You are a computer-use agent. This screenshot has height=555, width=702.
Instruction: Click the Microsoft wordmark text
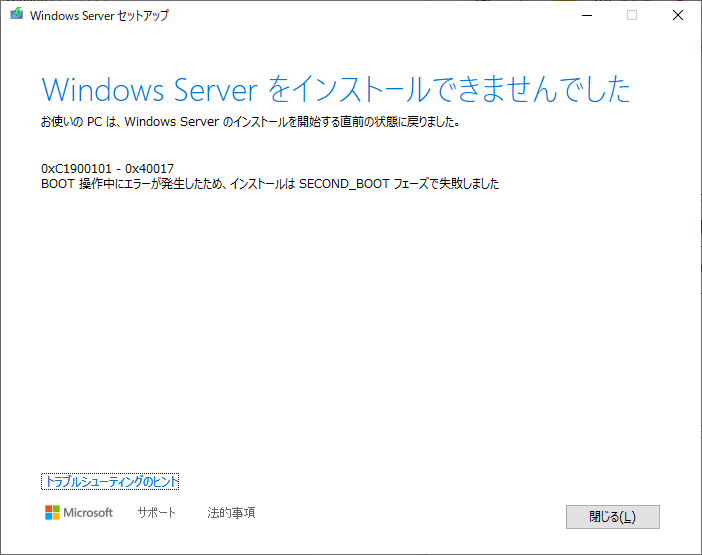tap(88, 512)
